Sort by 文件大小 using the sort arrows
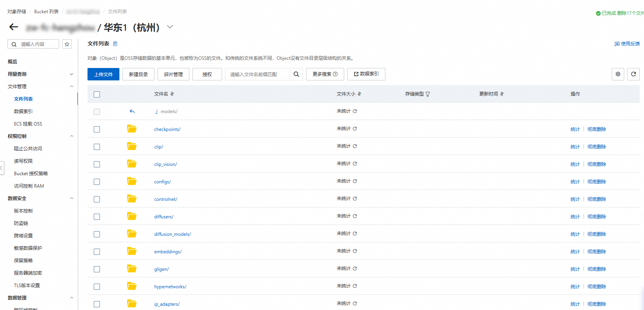The height and width of the screenshot is (310, 644). (359, 94)
